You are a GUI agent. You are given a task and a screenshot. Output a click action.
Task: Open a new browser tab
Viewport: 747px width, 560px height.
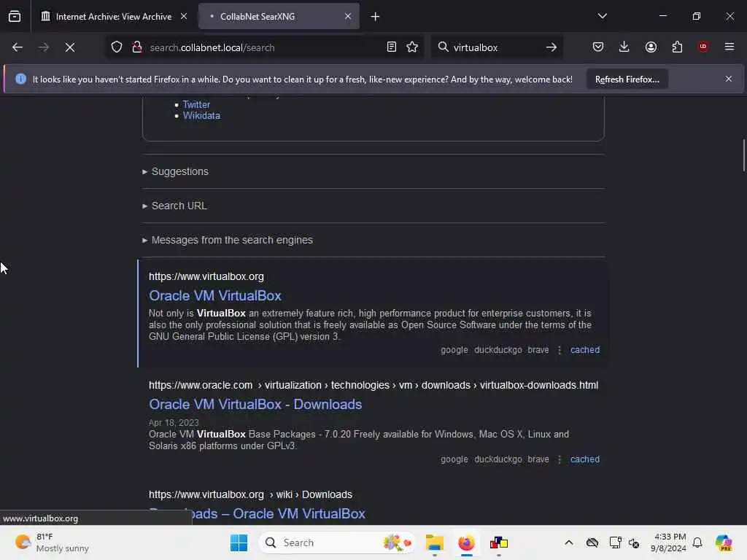376,17
